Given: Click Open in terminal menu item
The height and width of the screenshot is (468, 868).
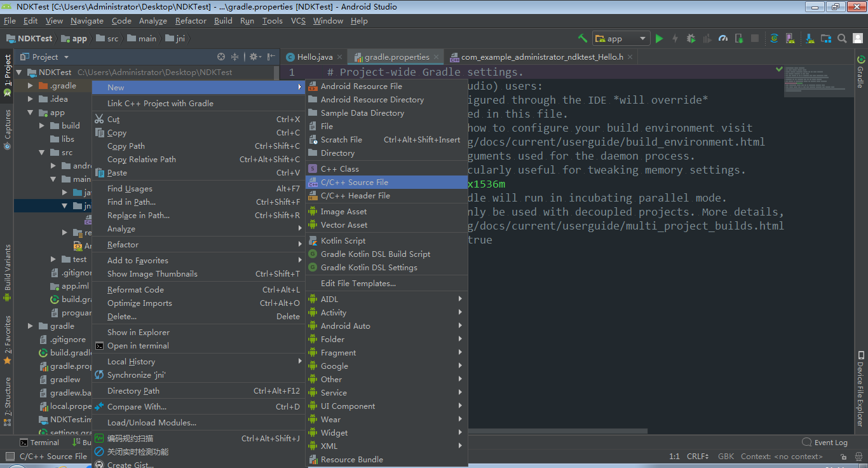Looking at the screenshot, I should tap(198, 346).
